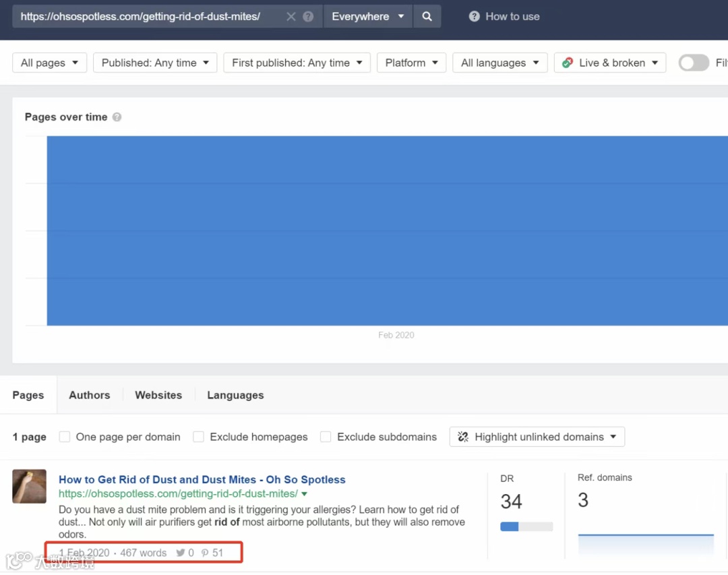728x575 pixels.
Task: Open the Pages over time help icon
Action: click(117, 117)
